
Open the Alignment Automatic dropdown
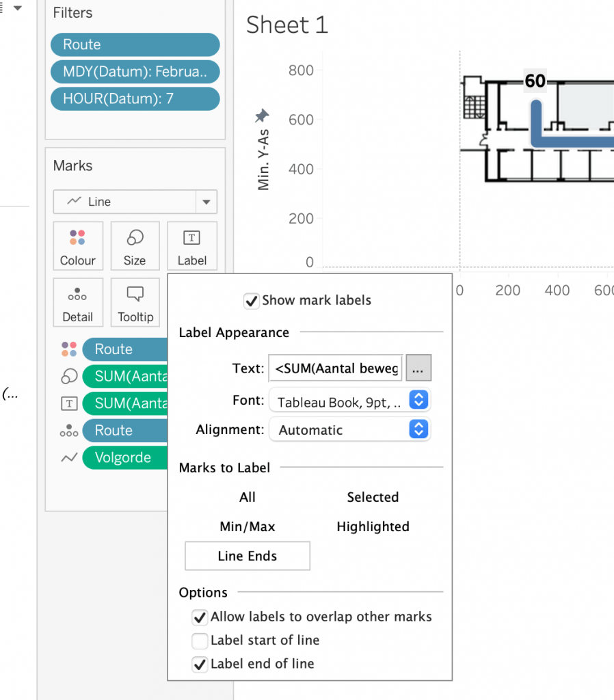pyautogui.click(x=349, y=430)
